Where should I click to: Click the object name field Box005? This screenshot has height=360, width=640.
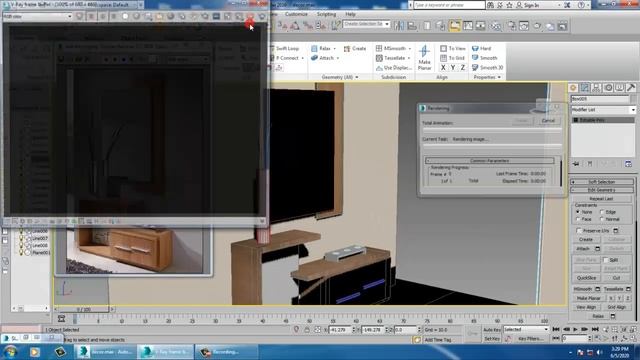click(600, 99)
